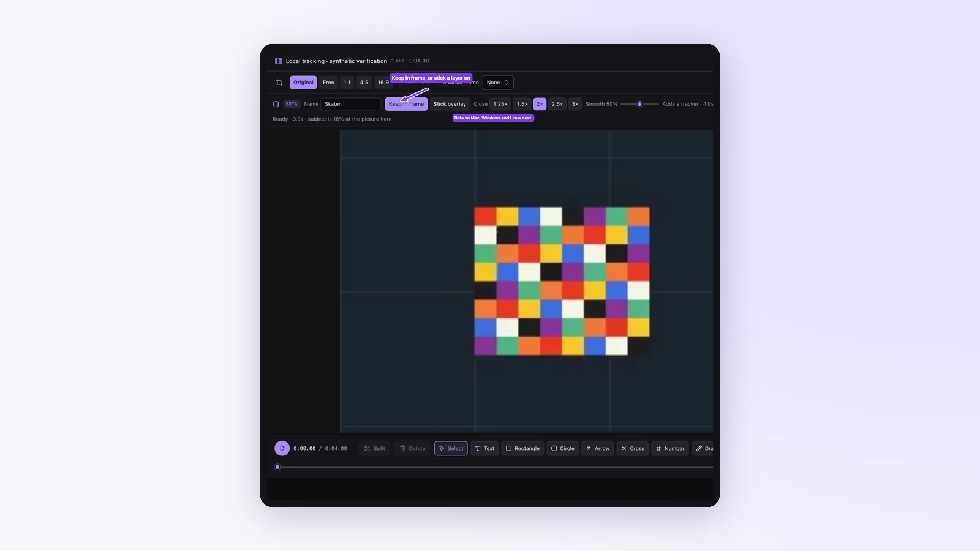Activate the Select pointer tool
980x551 pixels.
(451, 448)
